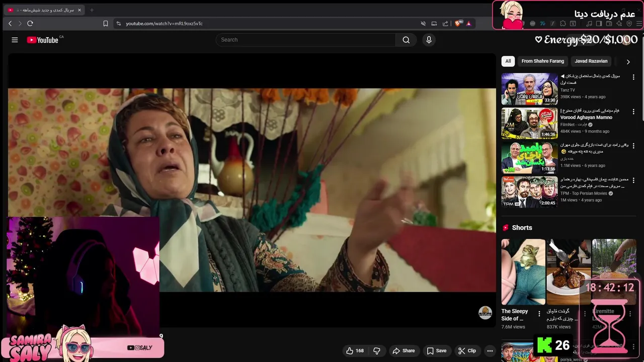Click 7.6M views text
This screenshot has width=644, height=362.
pos(513,327)
